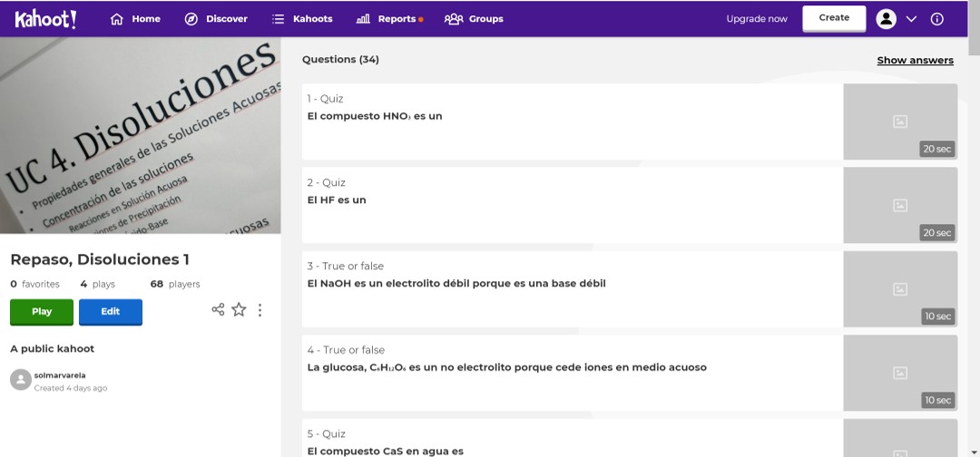Open the Discover page
Image resolution: width=980 pixels, height=457 pixels.
216,19
